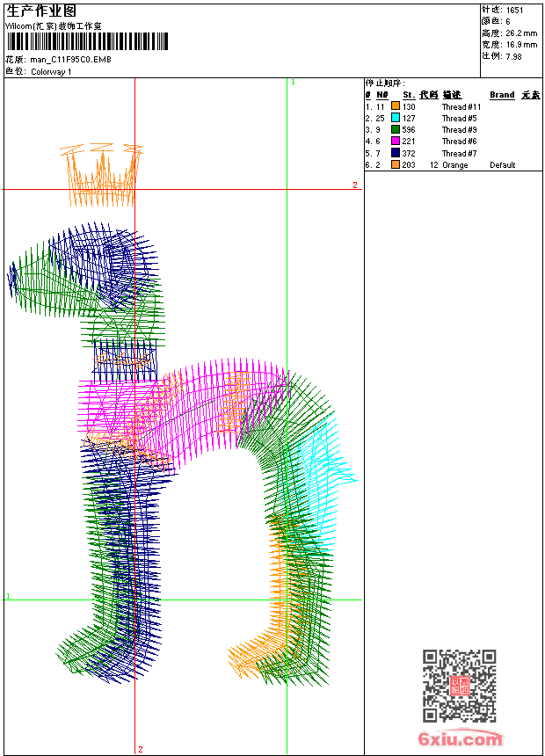Pick the magenta Thread #6 swatch

(396, 141)
